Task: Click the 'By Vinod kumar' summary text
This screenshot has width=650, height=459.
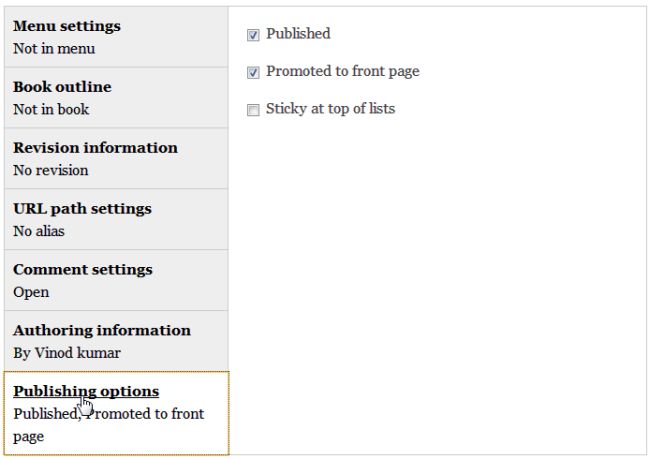Action: [66, 353]
